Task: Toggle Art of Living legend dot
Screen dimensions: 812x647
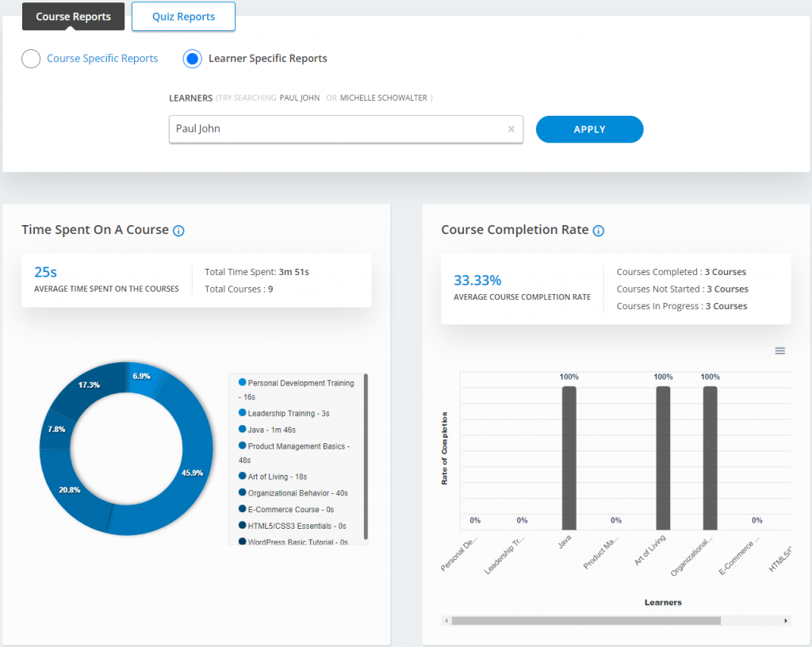Action: click(242, 476)
